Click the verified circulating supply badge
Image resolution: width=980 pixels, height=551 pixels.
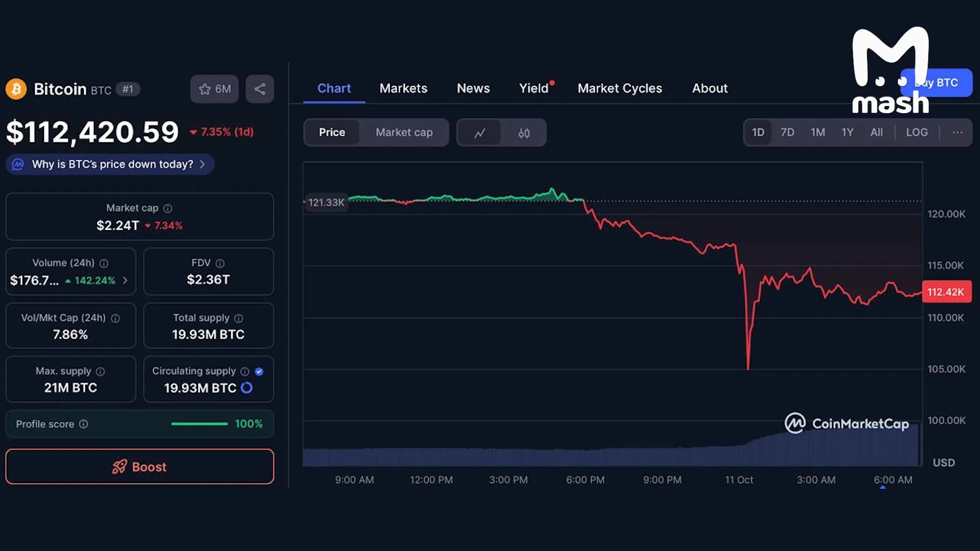[259, 371]
